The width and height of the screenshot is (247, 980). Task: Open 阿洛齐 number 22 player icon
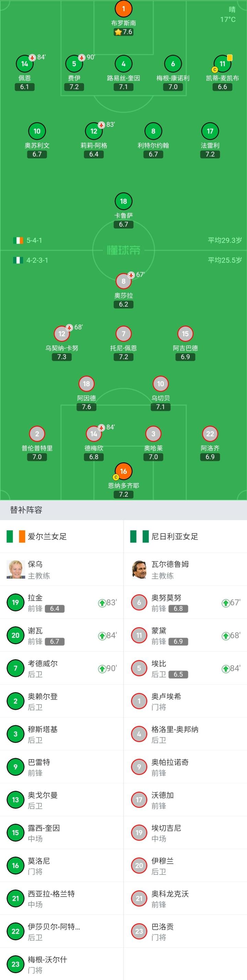[x=210, y=434]
